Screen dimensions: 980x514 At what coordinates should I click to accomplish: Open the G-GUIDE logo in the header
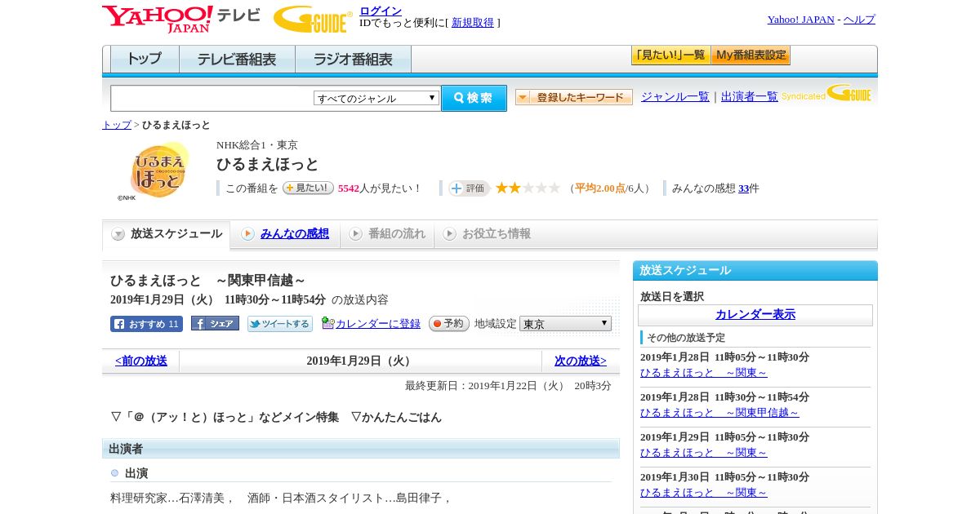click(x=313, y=20)
